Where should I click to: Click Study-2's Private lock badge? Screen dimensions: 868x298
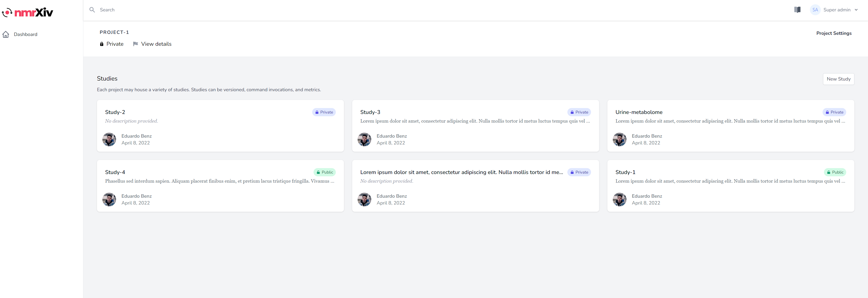tap(324, 112)
